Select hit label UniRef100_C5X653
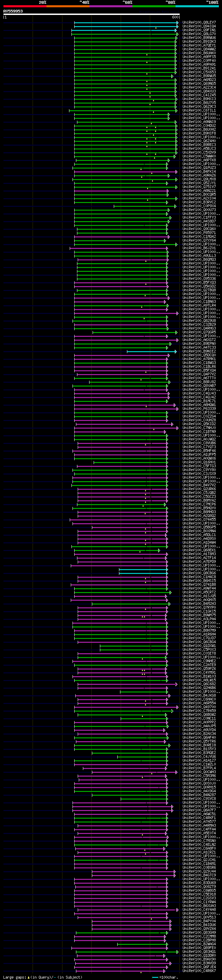This screenshot has height=980, width=222. coord(199,72)
